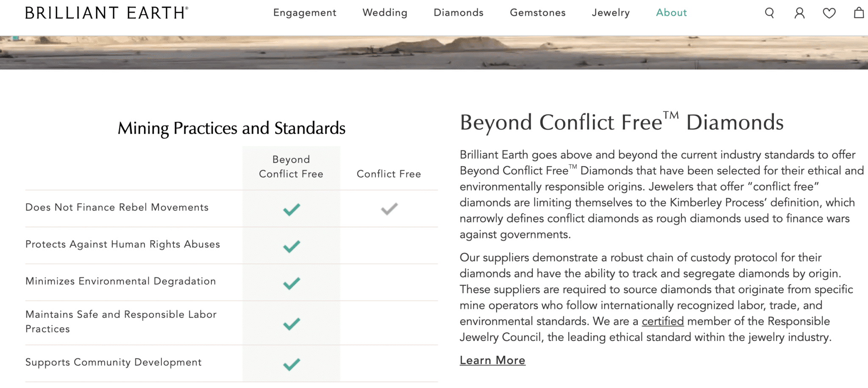This screenshot has height=388, width=868.
Task: Select the checkmark beside Minimizes Environmental Degradation
Action: coord(290,282)
